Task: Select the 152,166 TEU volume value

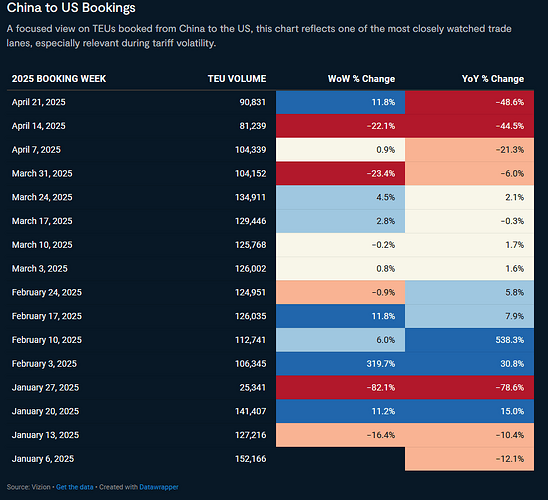Action: click(x=251, y=459)
